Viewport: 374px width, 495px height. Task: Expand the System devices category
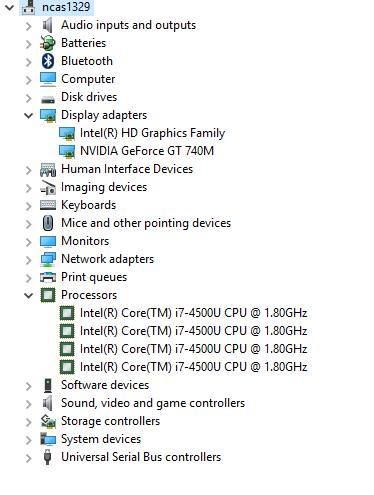pos(29,440)
